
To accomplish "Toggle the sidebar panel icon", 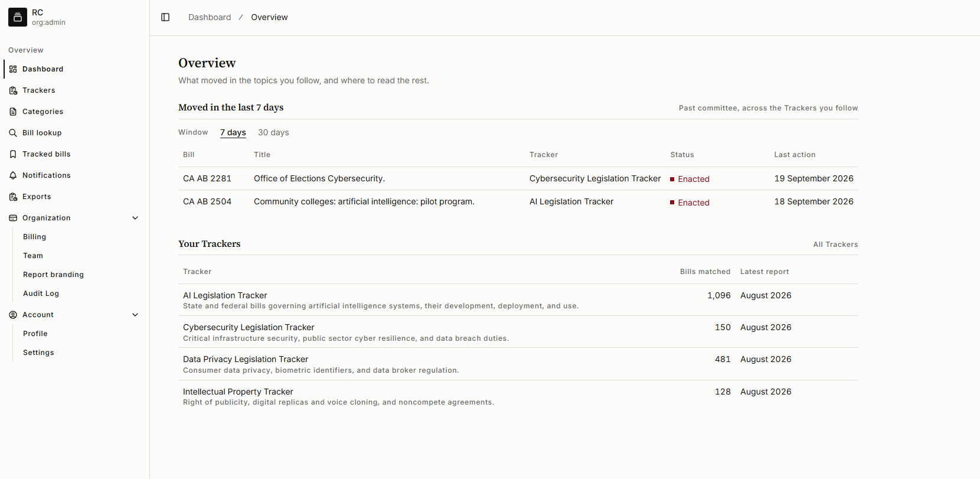I will (x=165, y=17).
